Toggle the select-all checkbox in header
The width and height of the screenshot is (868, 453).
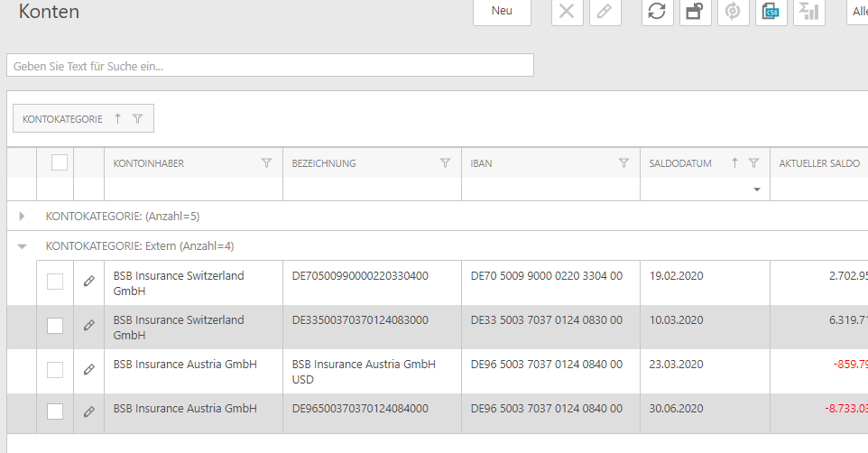tap(60, 163)
